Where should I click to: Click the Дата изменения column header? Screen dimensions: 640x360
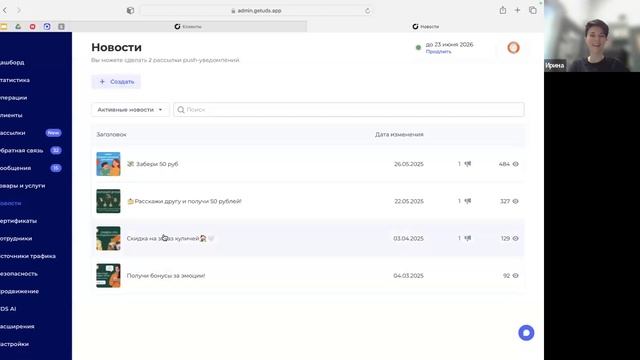click(x=399, y=134)
